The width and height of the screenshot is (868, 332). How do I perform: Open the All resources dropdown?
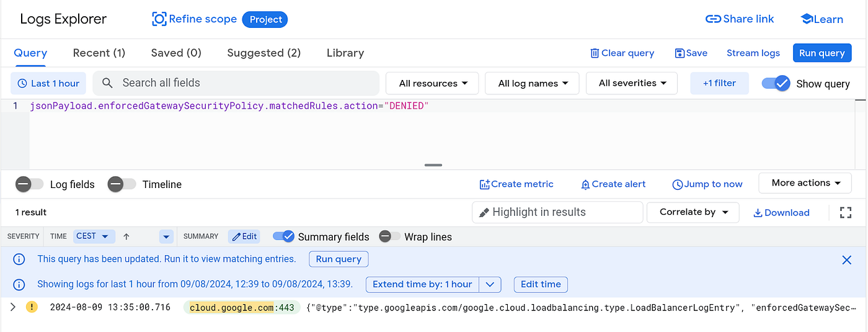pyautogui.click(x=432, y=83)
